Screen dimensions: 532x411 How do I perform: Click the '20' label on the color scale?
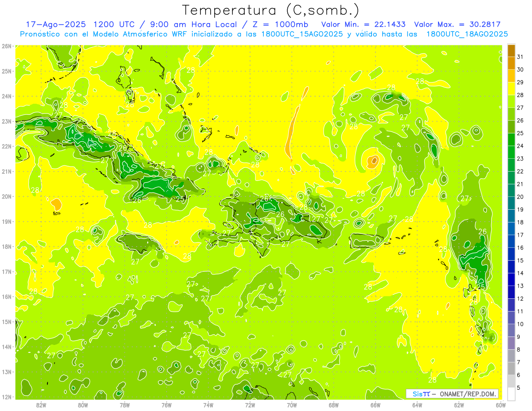click(520, 197)
